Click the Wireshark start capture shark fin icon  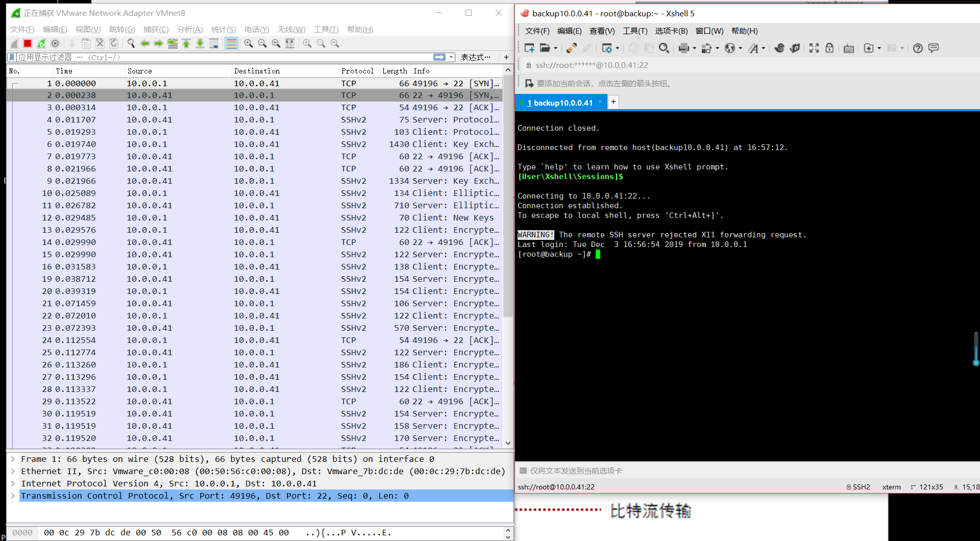14,43
